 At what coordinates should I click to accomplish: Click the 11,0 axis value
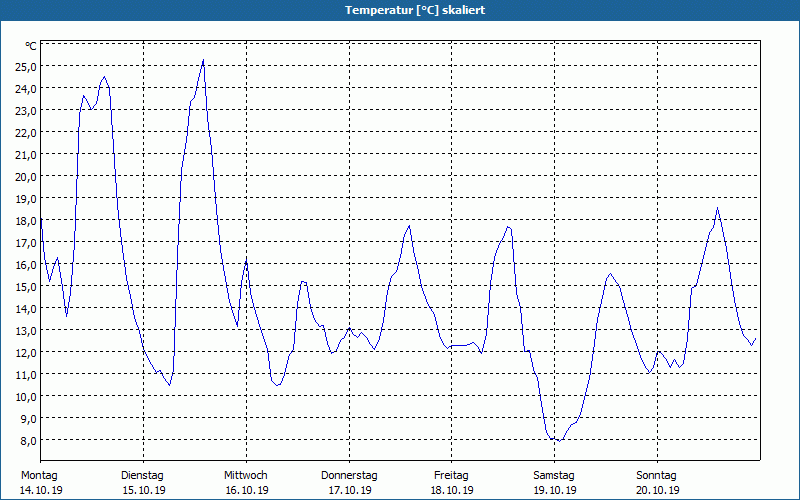click(x=27, y=374)
